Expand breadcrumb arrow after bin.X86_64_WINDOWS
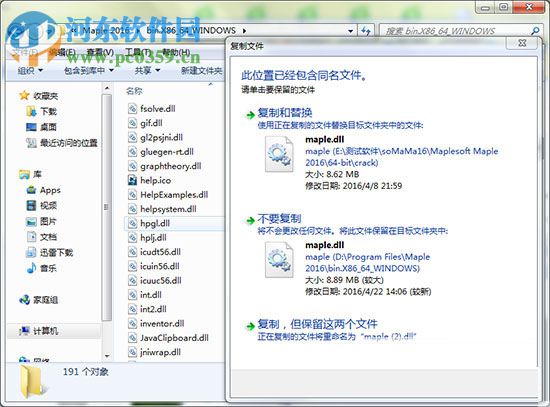Screen dimensions: 550x407 [244, 31]
